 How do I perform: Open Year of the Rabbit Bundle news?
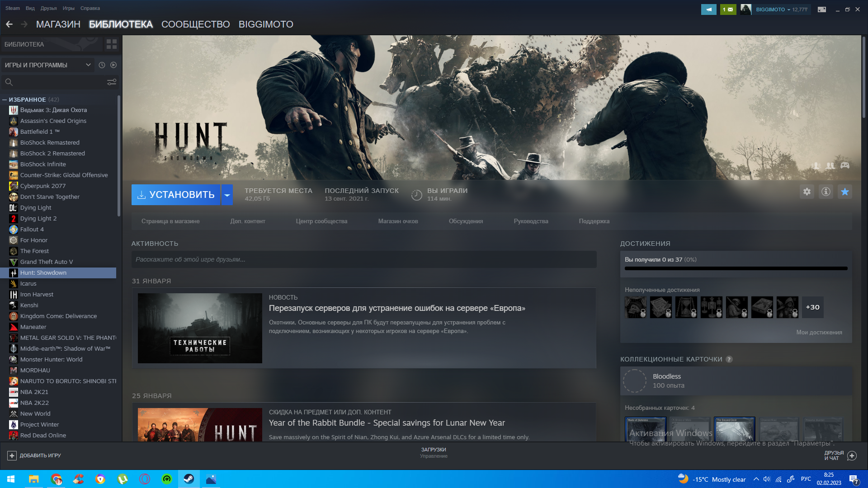pyautogui.click(x=387, y=423)
